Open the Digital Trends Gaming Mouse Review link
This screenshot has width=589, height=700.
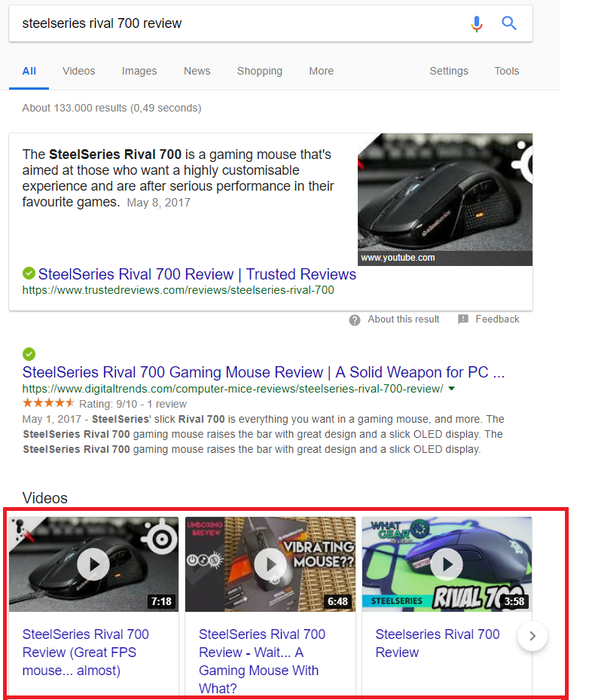(x=264, y=372)
